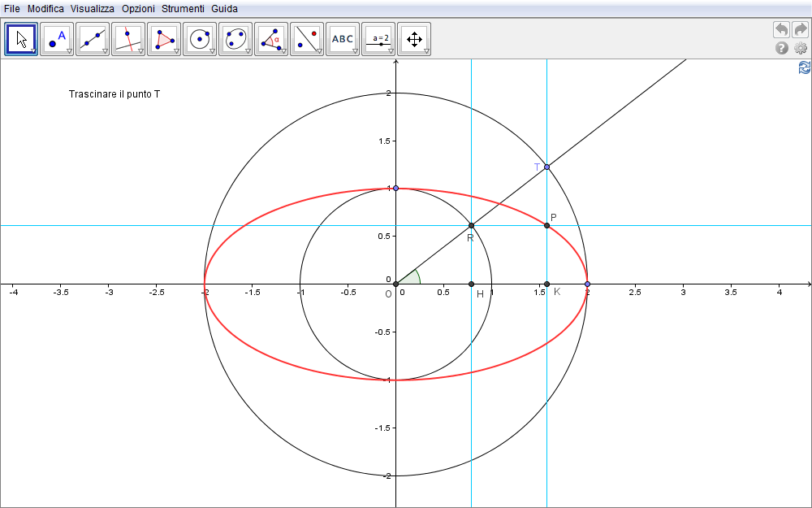Activate the Angle measurement tool

pyautogui.click(x=270, y=38)
